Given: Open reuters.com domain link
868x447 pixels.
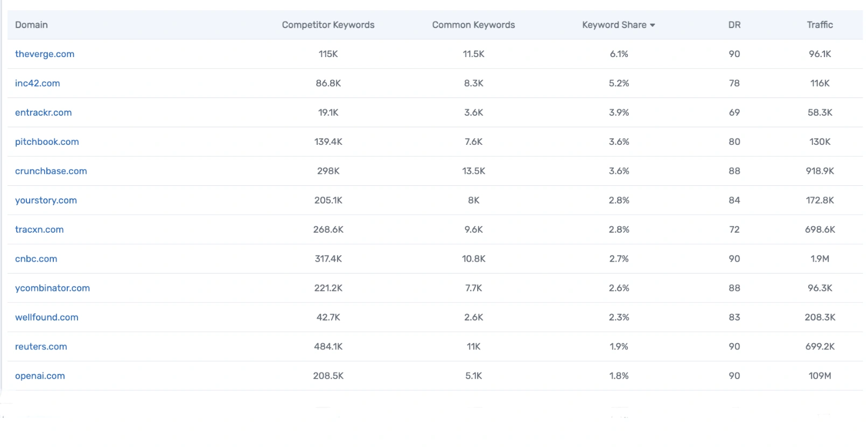Looking at the screenshot, I should point(41,346).
